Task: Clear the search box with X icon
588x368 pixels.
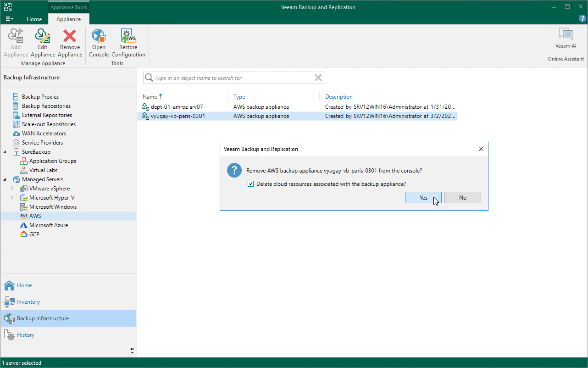Action: click(318, 78)
